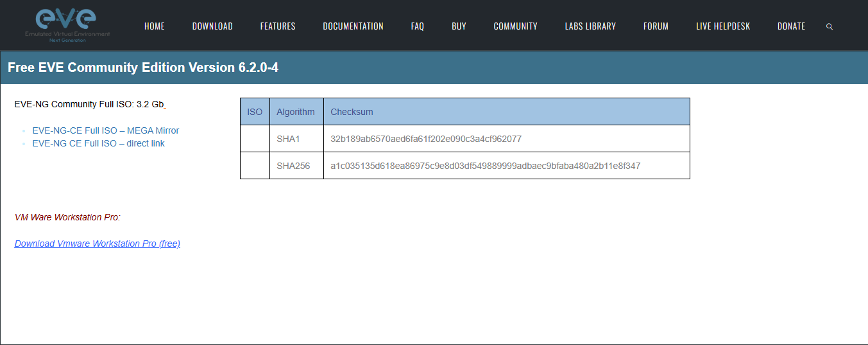The width and height of the screenshot is (868, 345).
Task: Open the LABS LIBRARY menu item
Action: click(x=590, y=26)
